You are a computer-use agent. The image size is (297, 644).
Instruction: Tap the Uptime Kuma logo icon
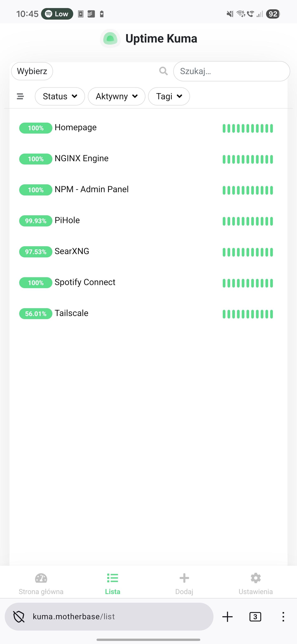pyautogui.click(x=110, y=39)
